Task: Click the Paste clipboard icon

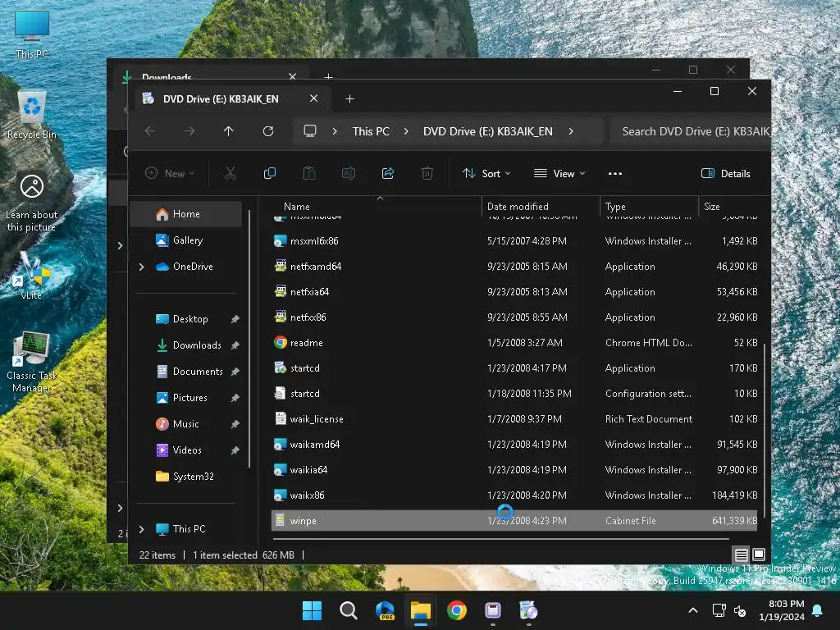Action: (x=309, y=173)
